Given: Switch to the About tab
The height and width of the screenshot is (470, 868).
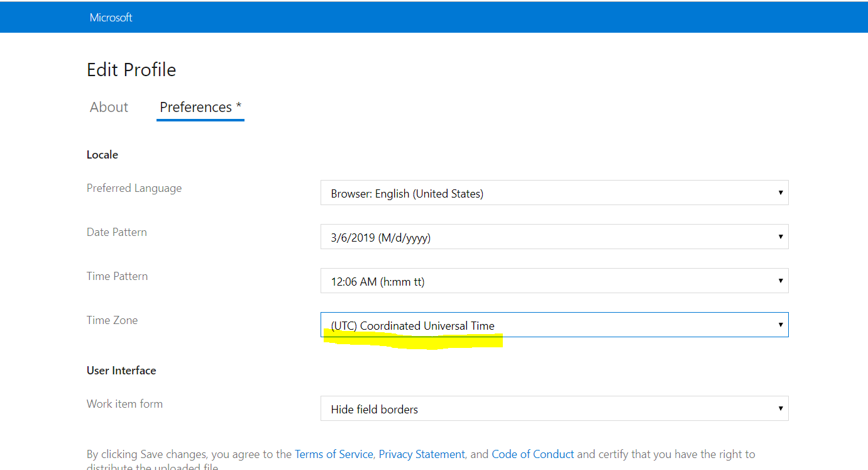Looking at the screenshot, I should (x=109, y=107).
